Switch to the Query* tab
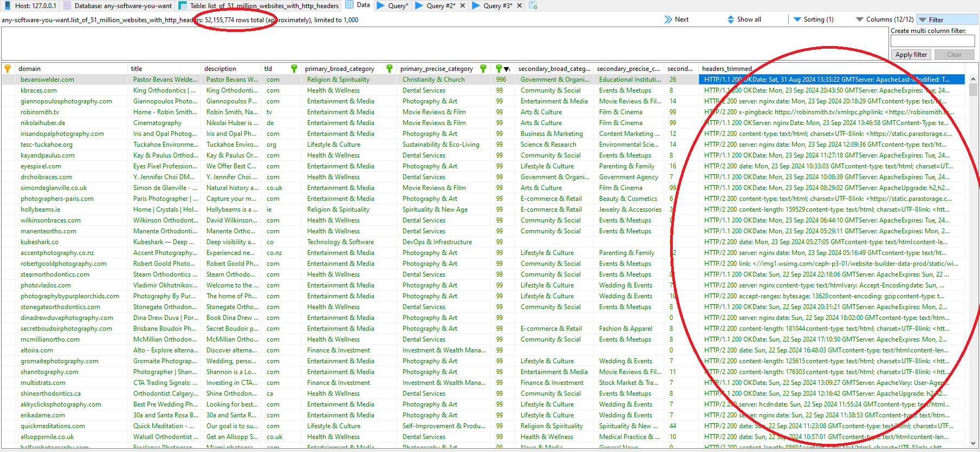Screen dimensions: 980x452 coord(393,5)
